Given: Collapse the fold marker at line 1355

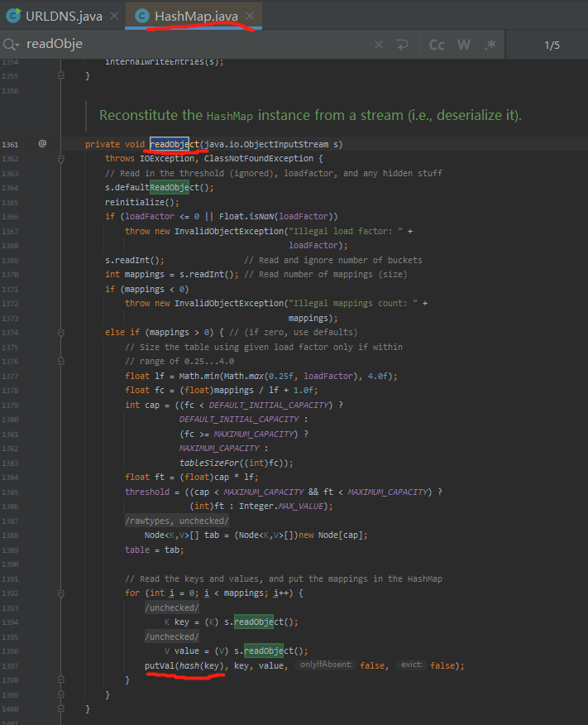Looking at the screenshot, I should coord(61,75).
